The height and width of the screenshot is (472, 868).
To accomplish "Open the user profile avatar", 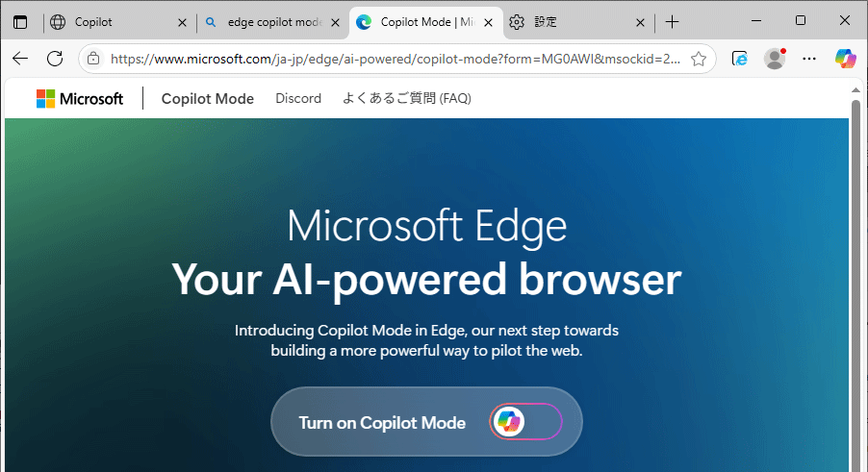I will (x=775, y=59).
